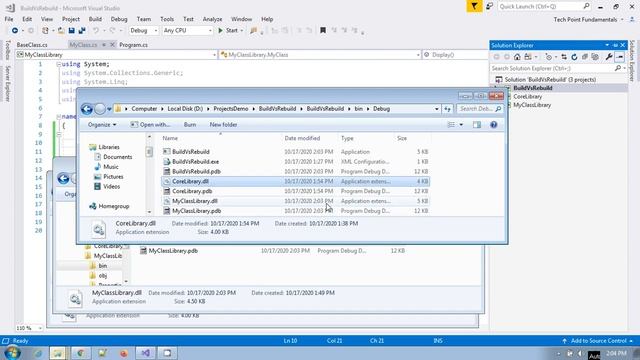Click Visual Studio icon in Windows taskbar
This screenshot has height=360, width=640.
coord(146,353)
